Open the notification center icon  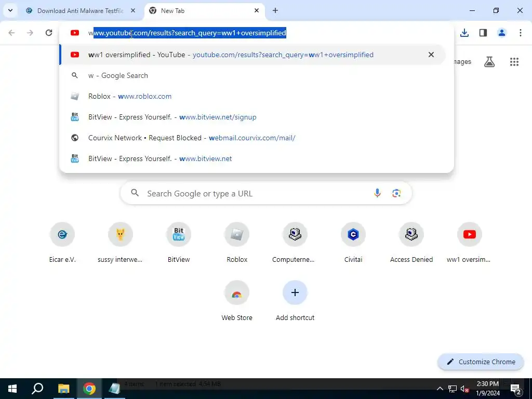(516, 389)
